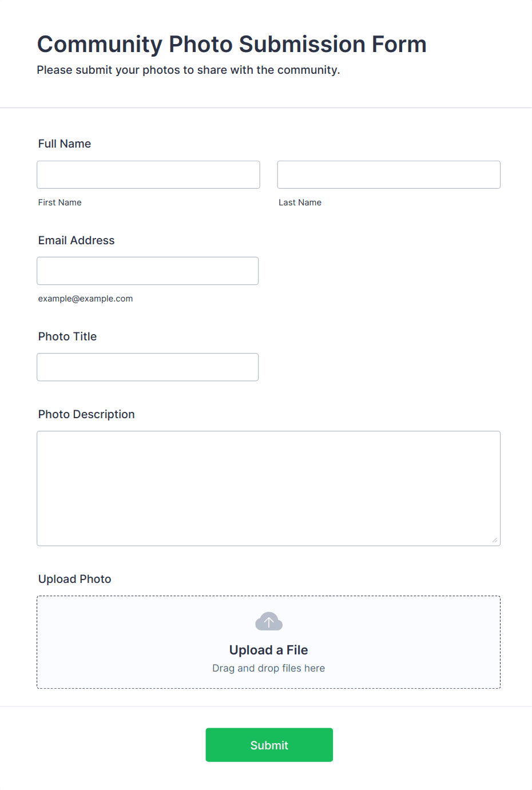The width and height of the screenshot is (532, 790).
Task: Click the First Name input field
Action: (148, 174)
